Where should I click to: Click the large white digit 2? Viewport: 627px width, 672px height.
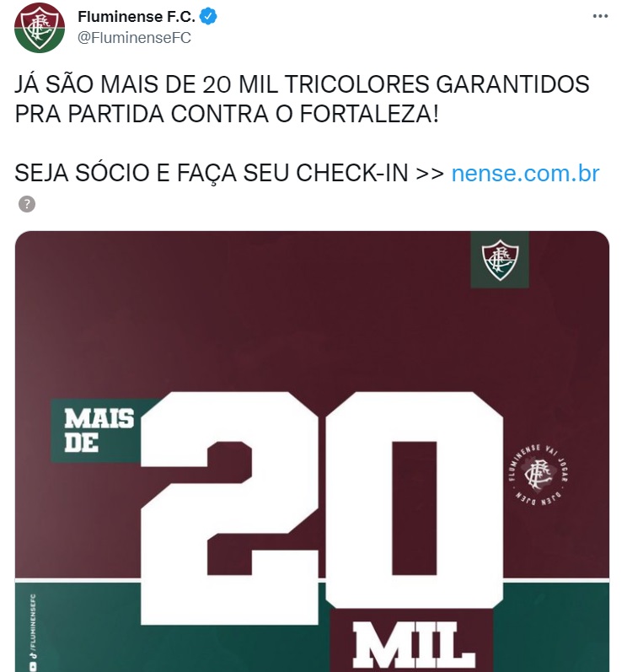229,508
